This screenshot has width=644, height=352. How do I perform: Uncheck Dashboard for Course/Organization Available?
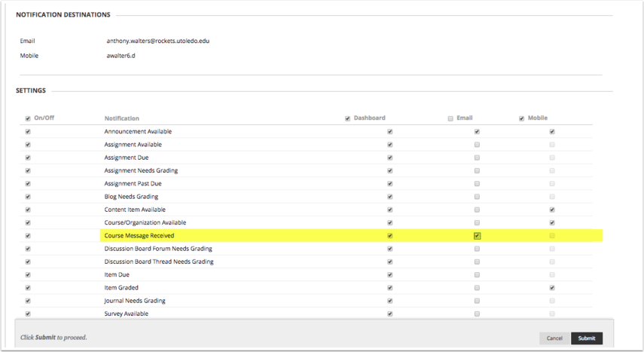click(389, 222)
